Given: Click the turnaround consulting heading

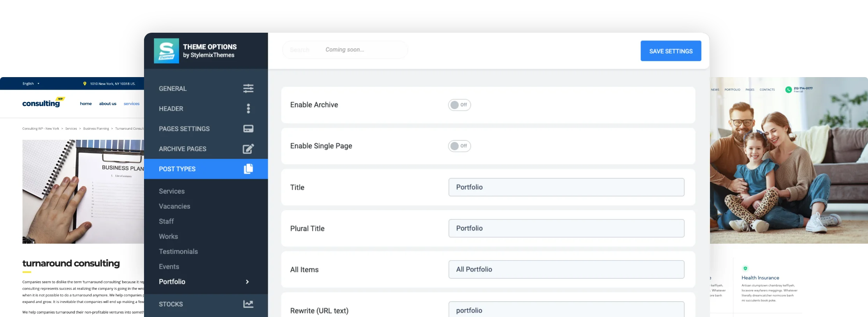Looking at the screenshot, I should pos(71,263).
